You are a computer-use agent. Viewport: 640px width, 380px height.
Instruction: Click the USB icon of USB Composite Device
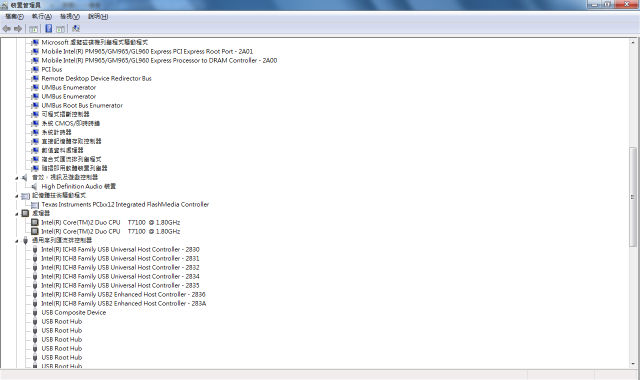(x=35, y=313)
